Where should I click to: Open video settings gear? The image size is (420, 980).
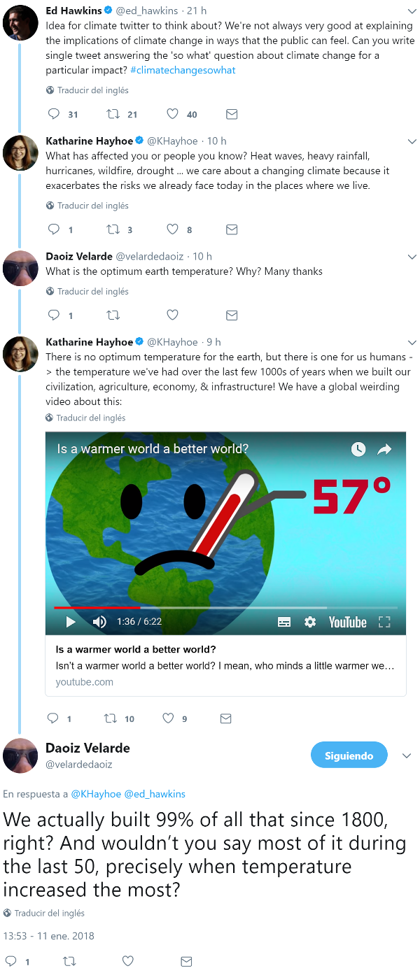click(x=310, y=622)
